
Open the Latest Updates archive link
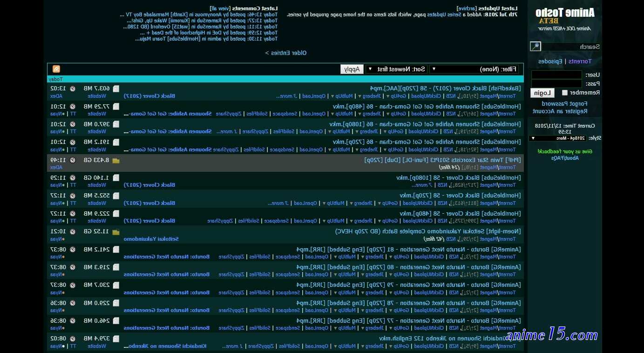pyautogui.click(x=468, y=8)
